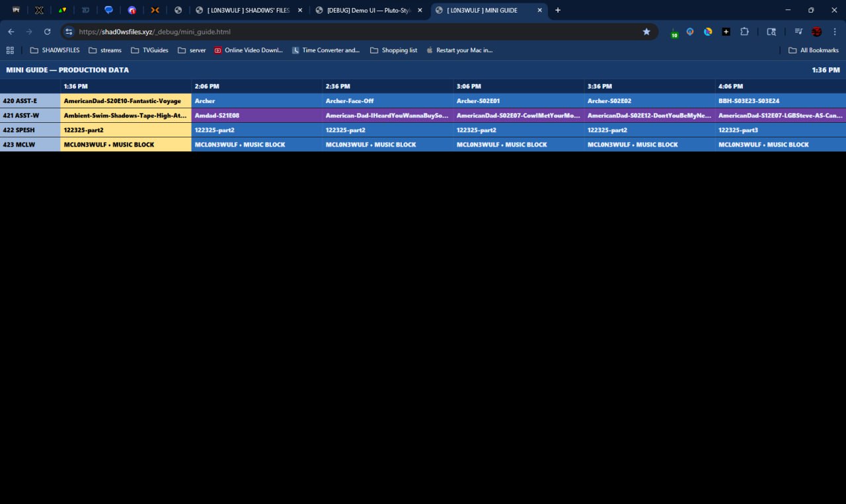The width and height of the screenshot is (846, 504).
Task: Switch to the DEBUG Demo UI tab
Action: pyautogui.click(x=369, y=11)
